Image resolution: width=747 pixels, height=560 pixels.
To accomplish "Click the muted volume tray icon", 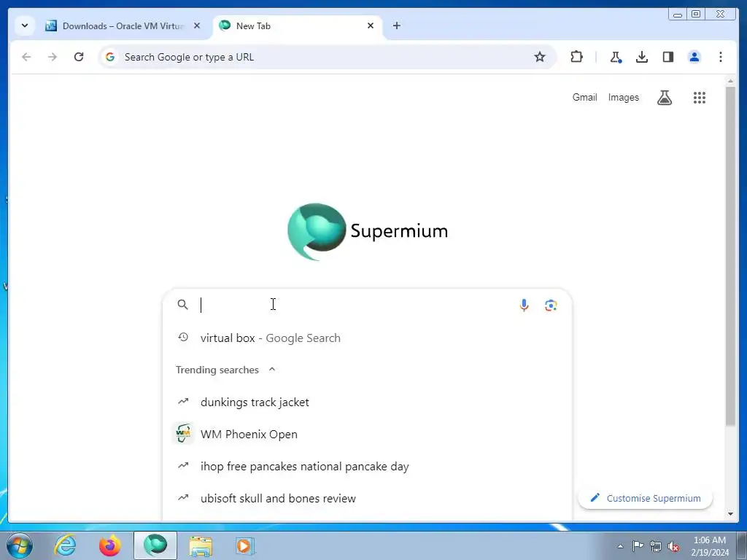I will click(x=673, y=546).
